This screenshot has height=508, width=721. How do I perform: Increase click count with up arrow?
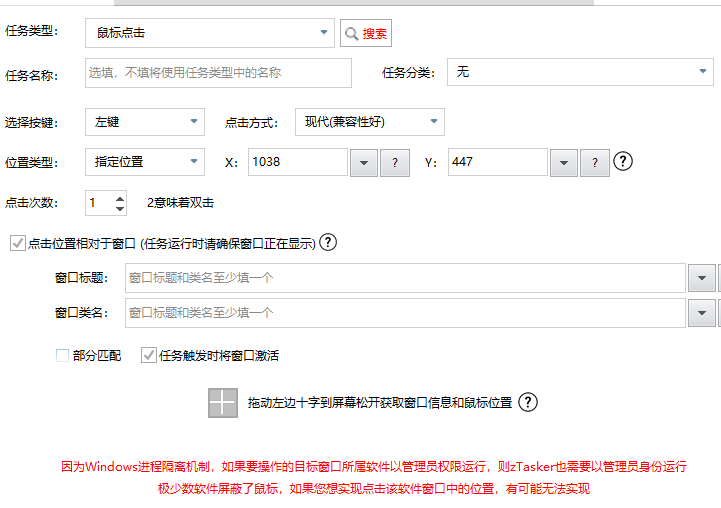click(120, 197)
